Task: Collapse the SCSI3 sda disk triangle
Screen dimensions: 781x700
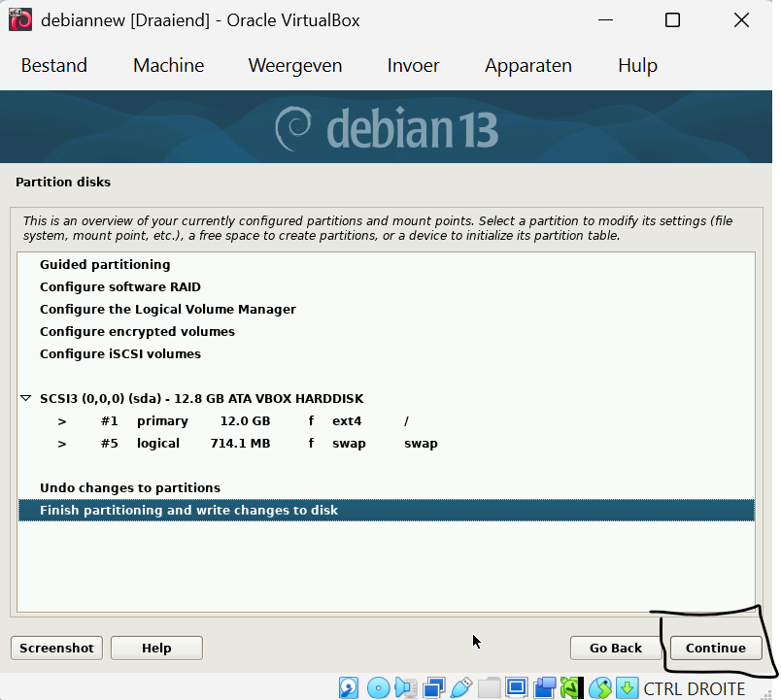Action: point(26,398)
